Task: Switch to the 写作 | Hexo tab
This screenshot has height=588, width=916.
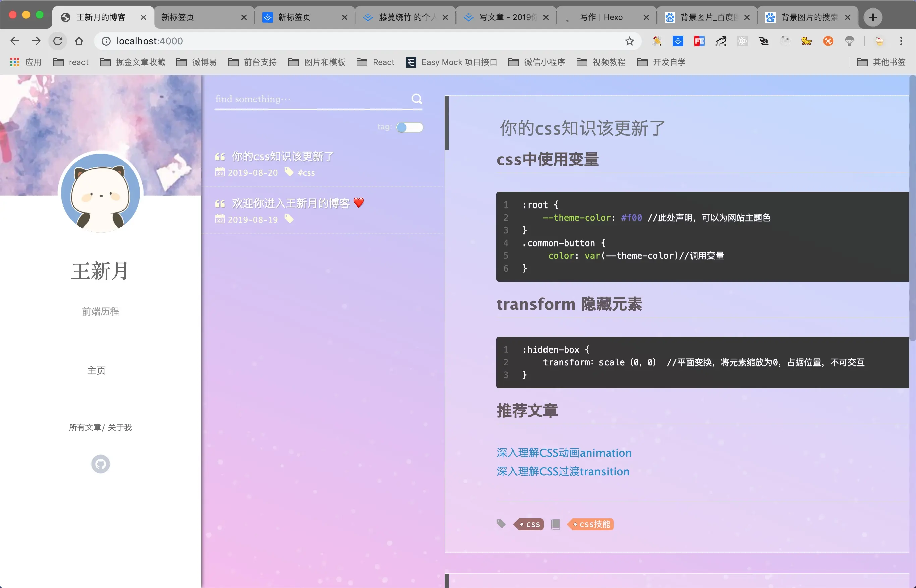Action: click(601, 17)
